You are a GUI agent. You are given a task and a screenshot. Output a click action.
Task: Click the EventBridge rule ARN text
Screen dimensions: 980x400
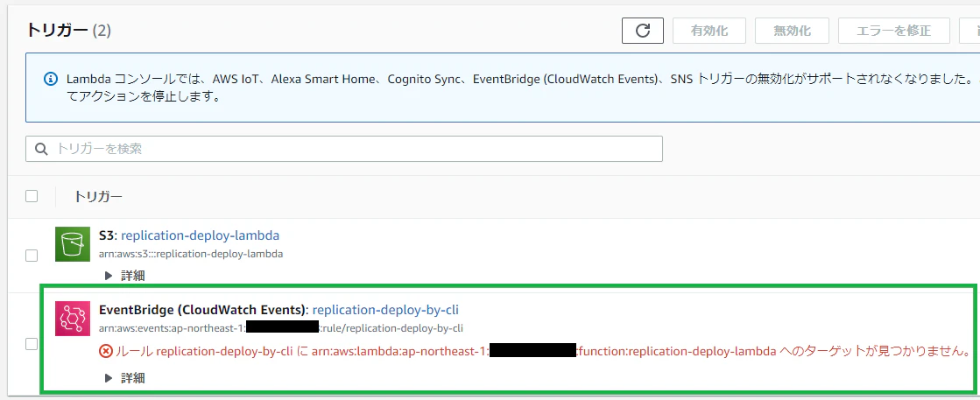[280, 327]
